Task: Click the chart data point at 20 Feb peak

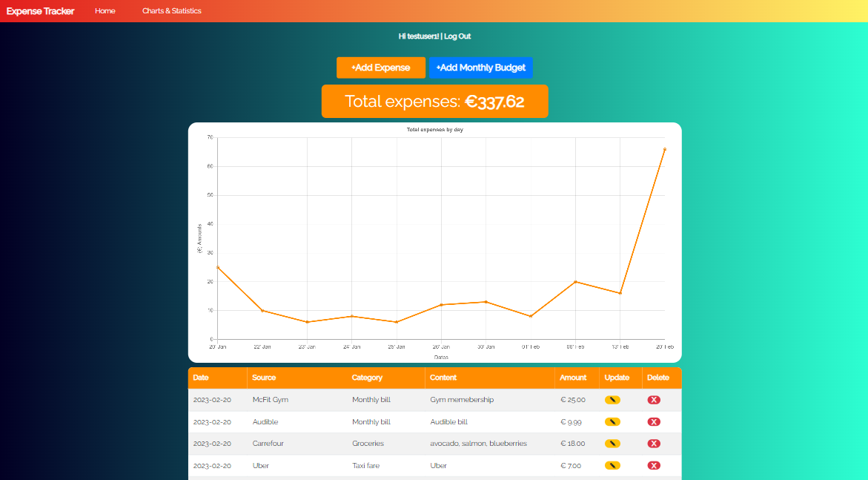Action: click(664, 149)
